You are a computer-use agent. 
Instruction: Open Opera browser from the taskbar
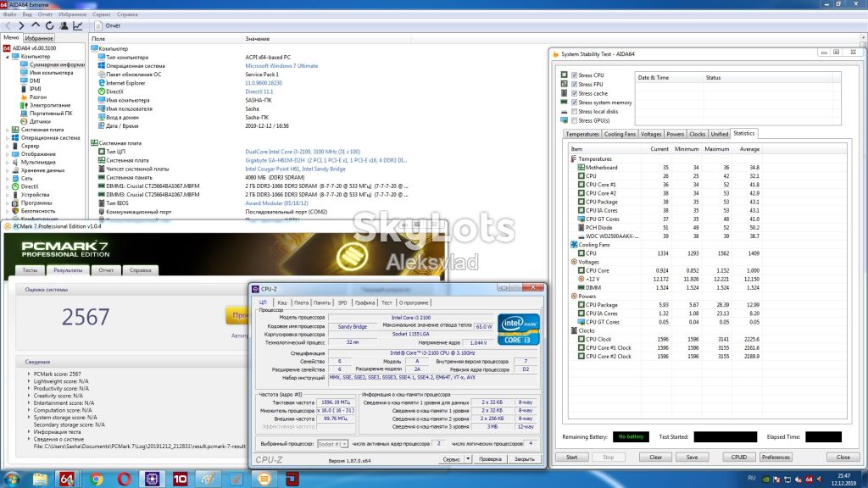(124, 479)
